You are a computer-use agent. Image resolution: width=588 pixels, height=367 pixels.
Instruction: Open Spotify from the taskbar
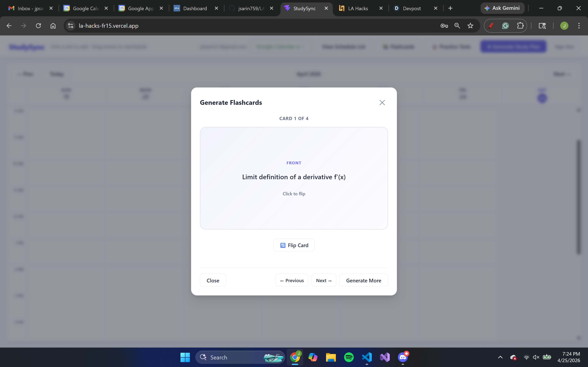pyautogui.click(x=349, y=357)
